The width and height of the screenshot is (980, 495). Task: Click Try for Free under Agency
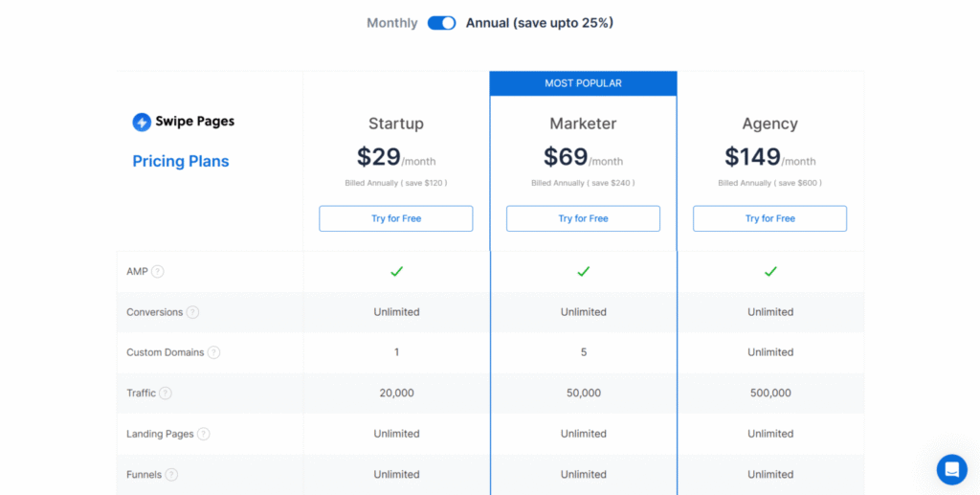pyautogui.click(x=770, y=218)
